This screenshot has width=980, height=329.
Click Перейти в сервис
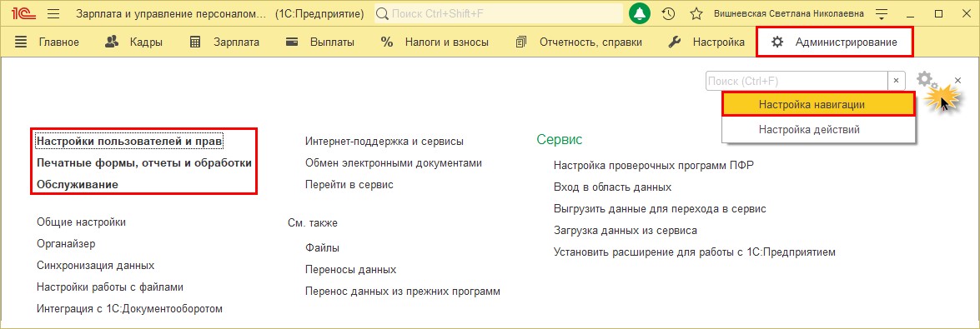point(349,185)
